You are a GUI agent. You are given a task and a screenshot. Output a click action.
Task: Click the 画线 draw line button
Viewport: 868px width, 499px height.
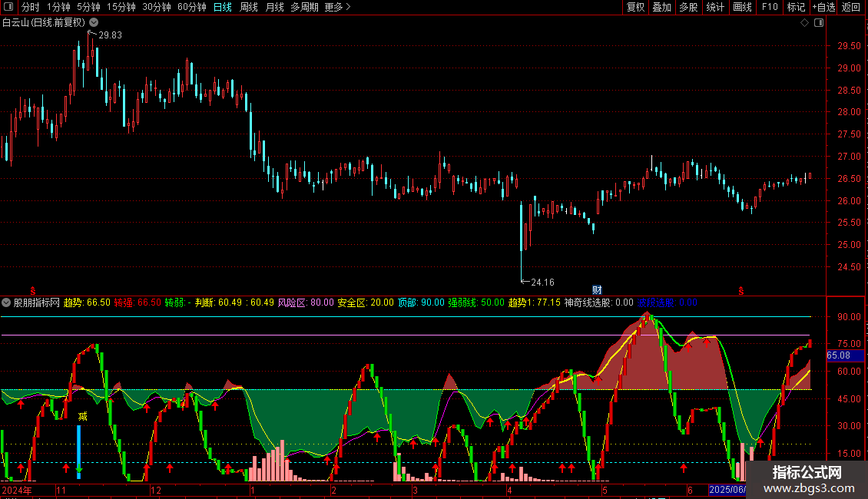742,7
